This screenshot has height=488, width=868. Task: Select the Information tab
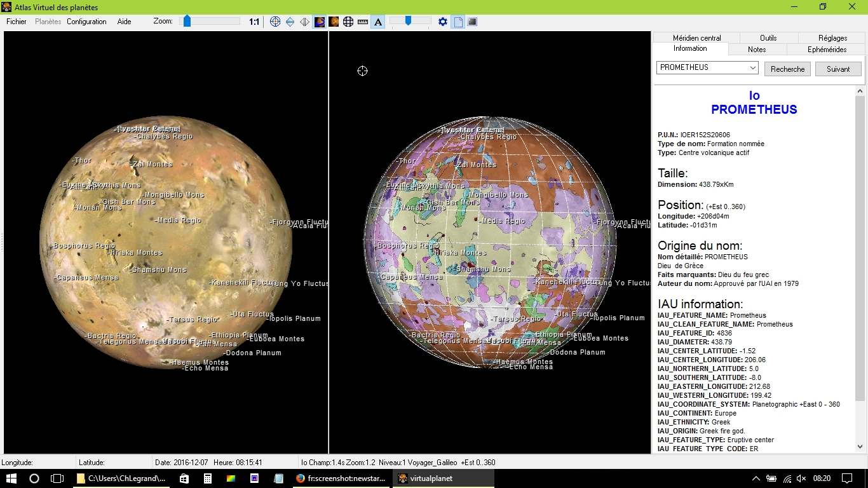(691, 49)
